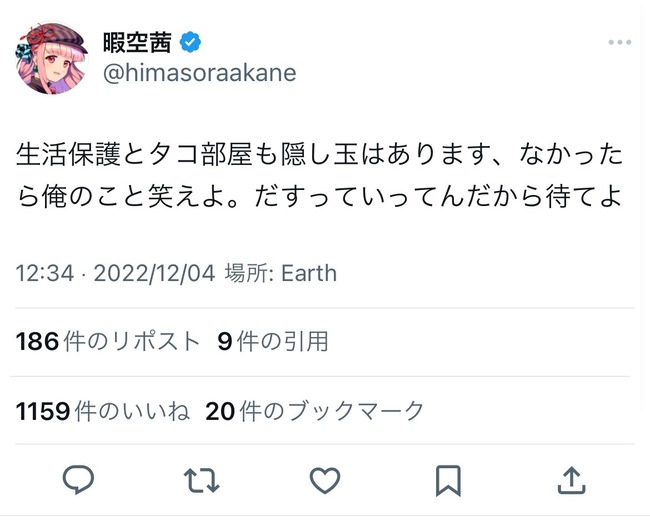View the 186件のリポスト list
Image resolution: width=650 pixels, height=521 pixels.
(108, 341)
